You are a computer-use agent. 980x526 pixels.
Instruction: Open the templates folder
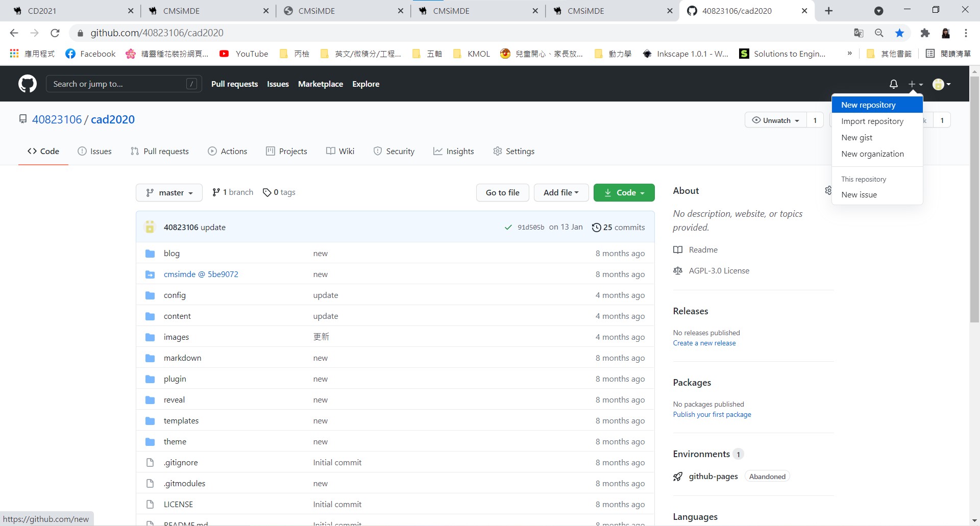pos(181,421)
